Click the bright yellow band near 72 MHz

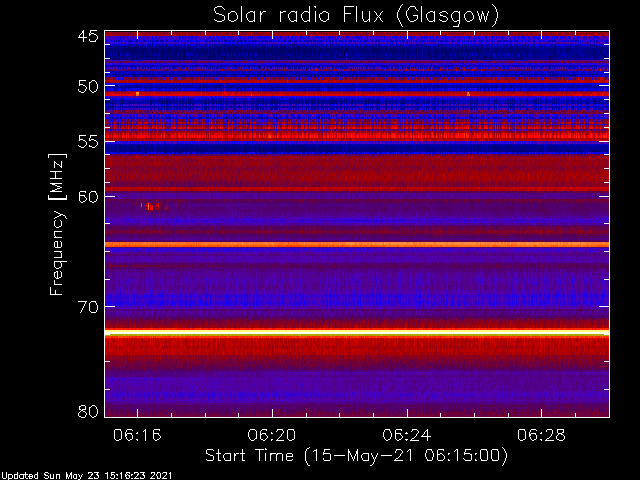[x=357, y=333]
